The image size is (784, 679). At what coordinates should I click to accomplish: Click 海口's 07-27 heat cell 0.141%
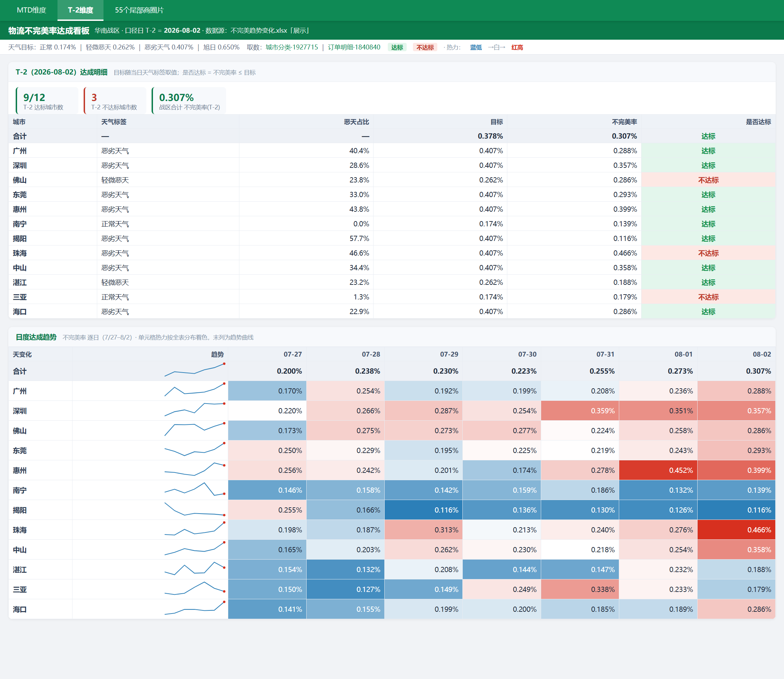point(267,609)
